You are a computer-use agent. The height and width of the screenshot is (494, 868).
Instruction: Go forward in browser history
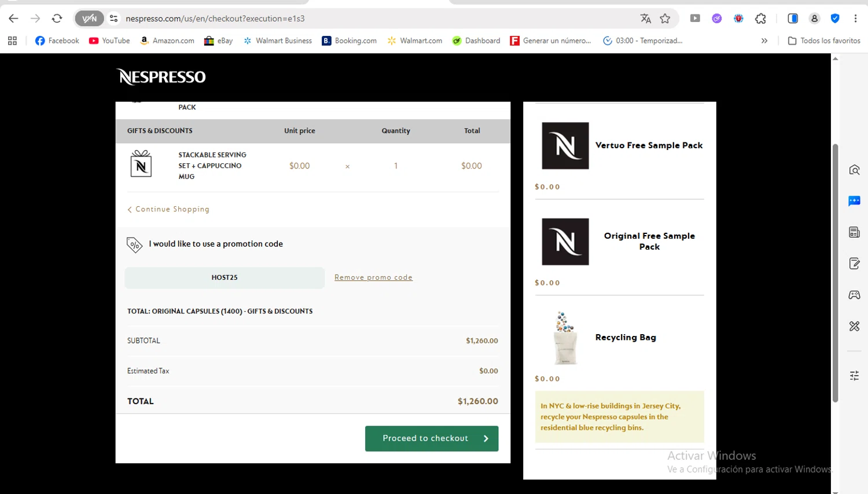click(x=35, y=19)
